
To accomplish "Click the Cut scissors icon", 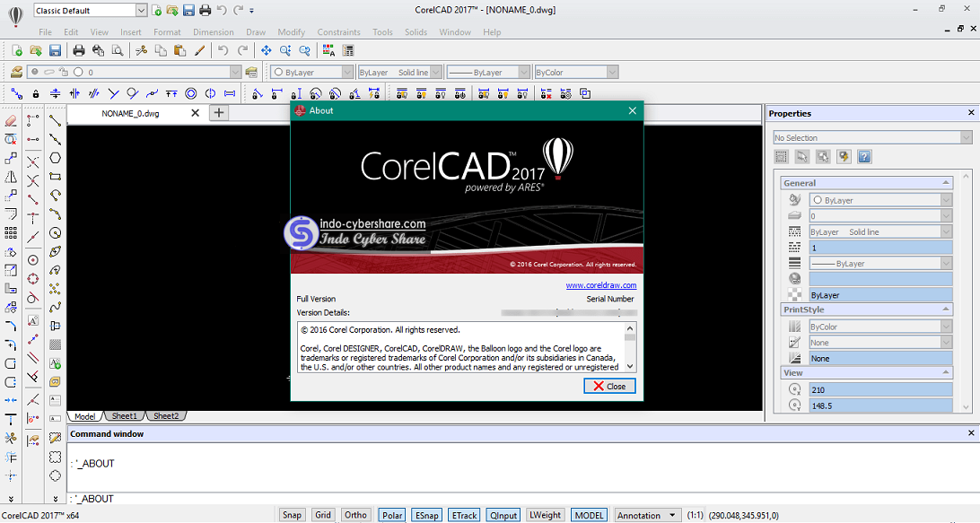I will click(x=141, y=50).
